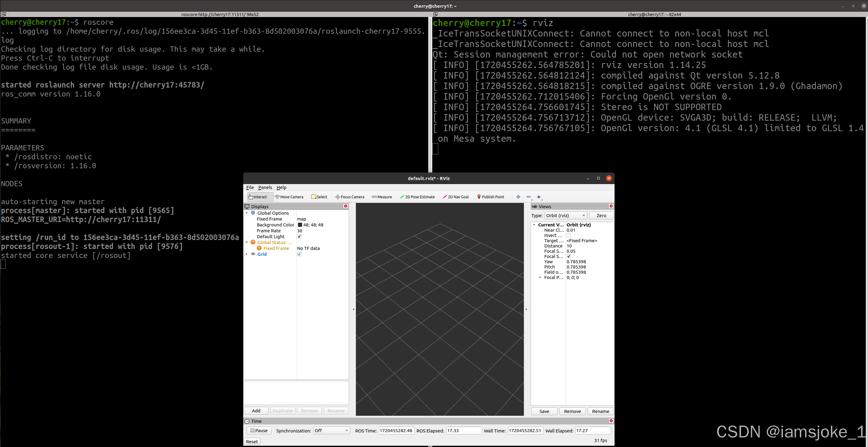Click the Background Color swatch
Viewport: 868px width, 447px height.
coord(300,225)
